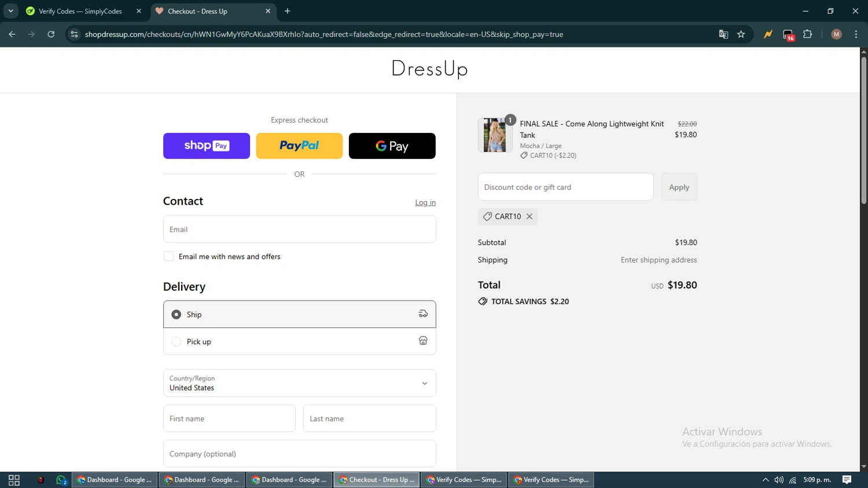Reload the checkout page

(51, 34)
